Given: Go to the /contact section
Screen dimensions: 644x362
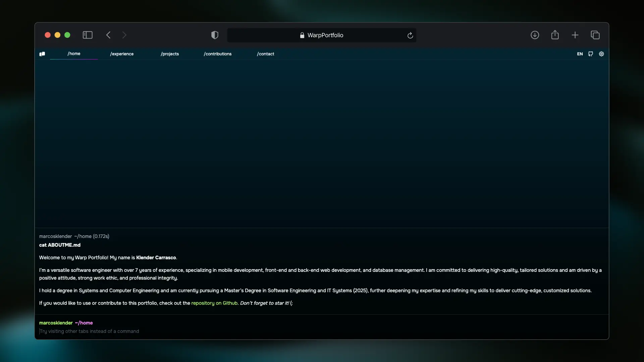Looking at the screenshot, I should point(265,54).
